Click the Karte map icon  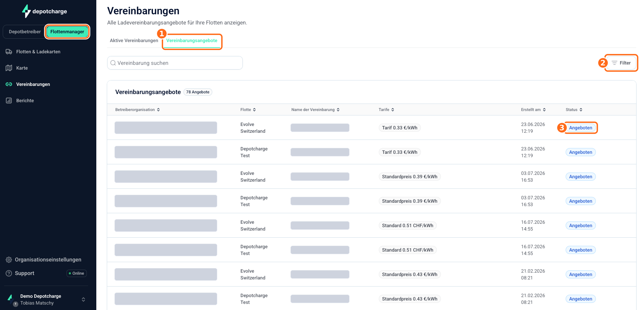click(9, 68)
